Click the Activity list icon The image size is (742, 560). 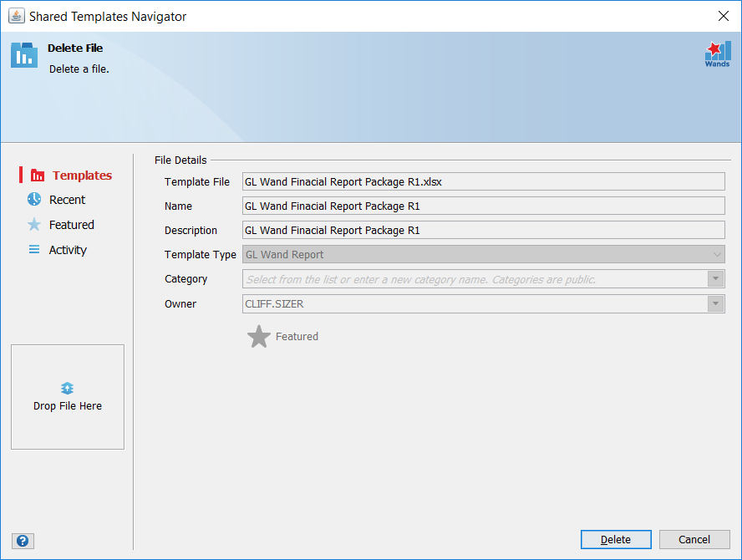[x=34, y=249]
